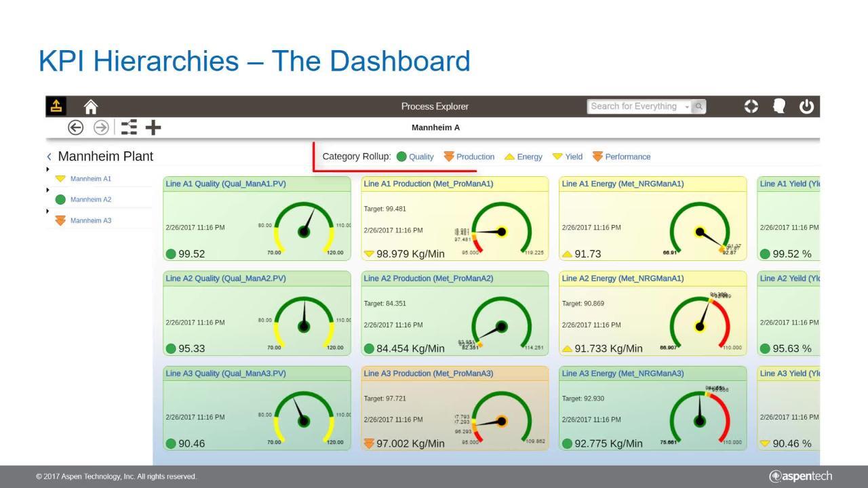Expand the Mannheim A1 tree node

(48, 169)
